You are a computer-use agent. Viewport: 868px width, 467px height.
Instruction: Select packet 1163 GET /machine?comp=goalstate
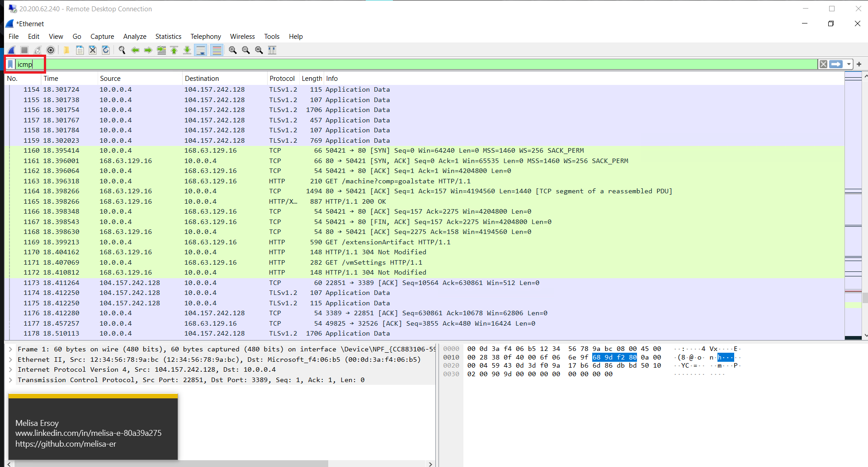pyautogui.click(x=425, y=181)
